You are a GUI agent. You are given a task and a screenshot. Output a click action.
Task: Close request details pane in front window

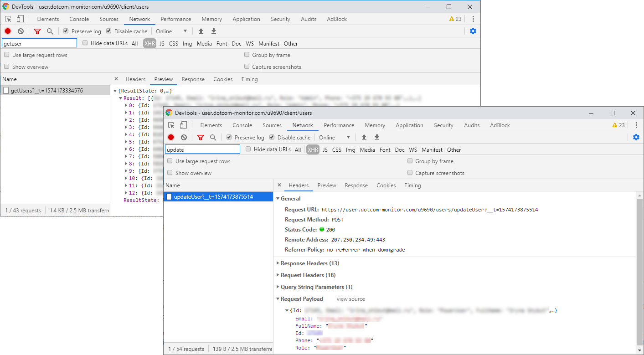click(279, 185)
